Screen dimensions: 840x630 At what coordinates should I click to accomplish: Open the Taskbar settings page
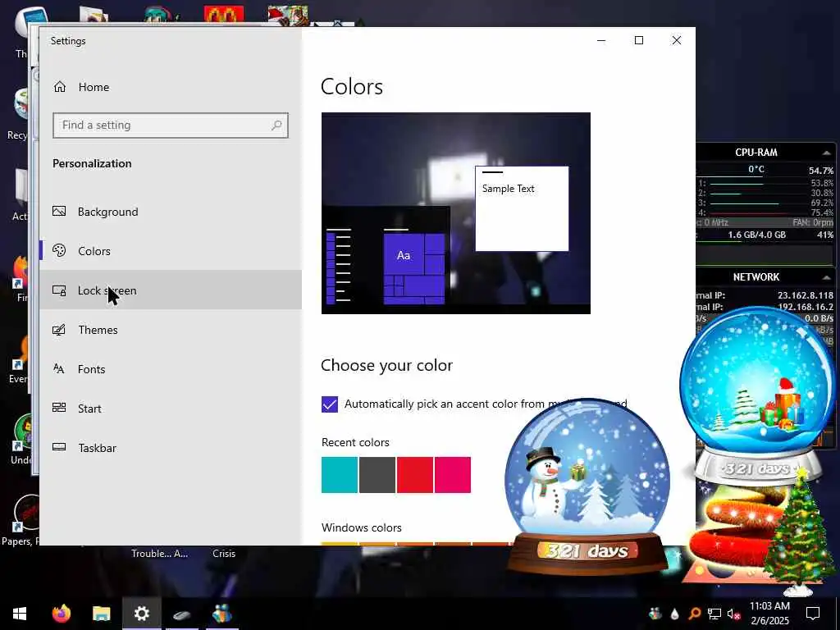coord(171,448)
